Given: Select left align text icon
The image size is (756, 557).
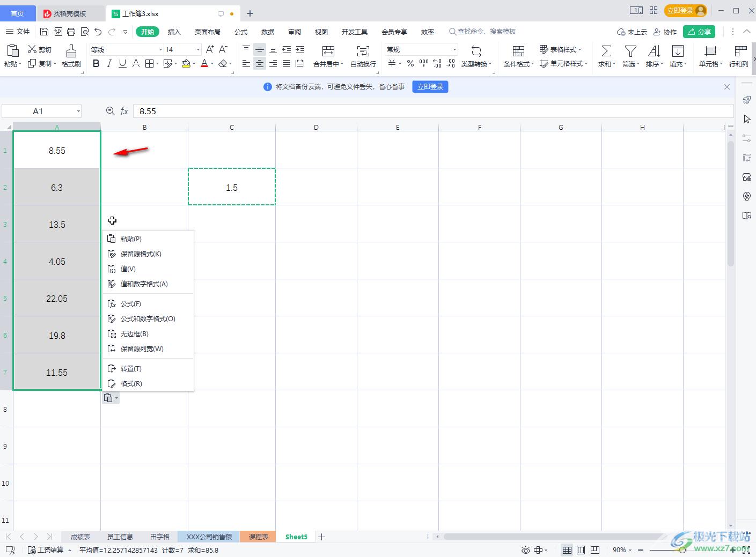Looking at the screenshot, I should (246, 63).
